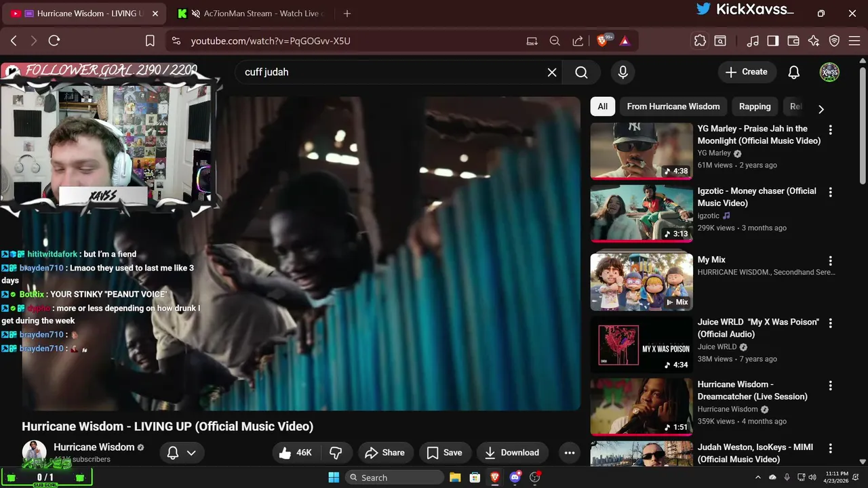Image resolution: width=868 pixels, height=488 pixels.
Task: Open Brave Wallet
Action: click(x=793, y=41)
